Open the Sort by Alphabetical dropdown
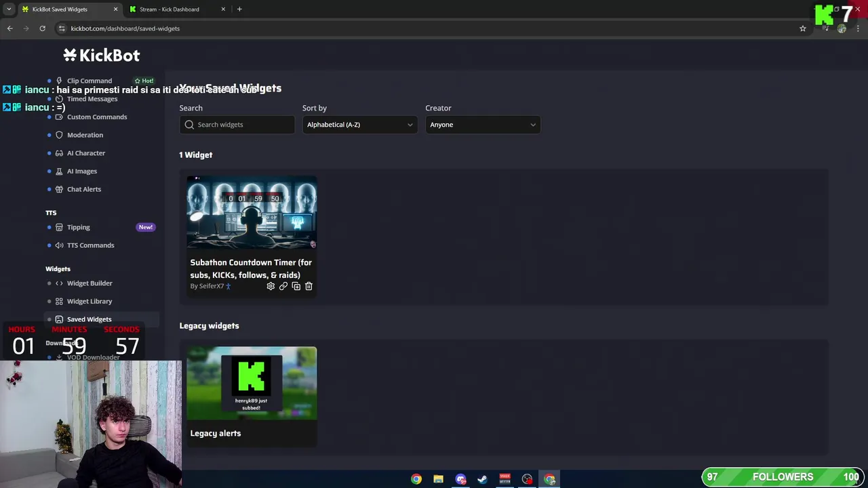The width and height of the screenshot is (868, 488). tap(359, 125)
